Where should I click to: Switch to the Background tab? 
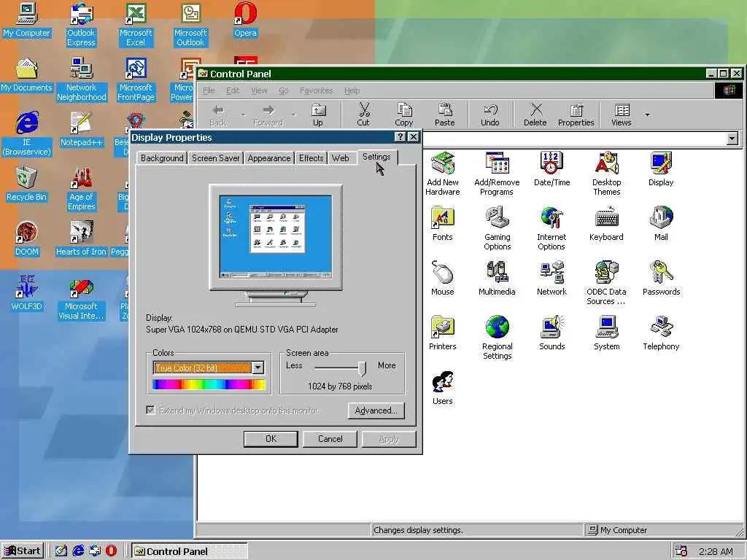(162, 158)
